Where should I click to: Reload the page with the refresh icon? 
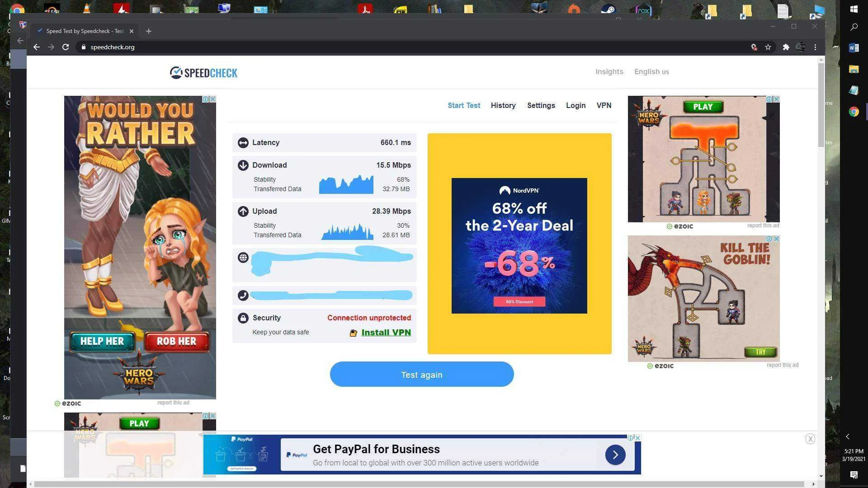tap(66, 47)
